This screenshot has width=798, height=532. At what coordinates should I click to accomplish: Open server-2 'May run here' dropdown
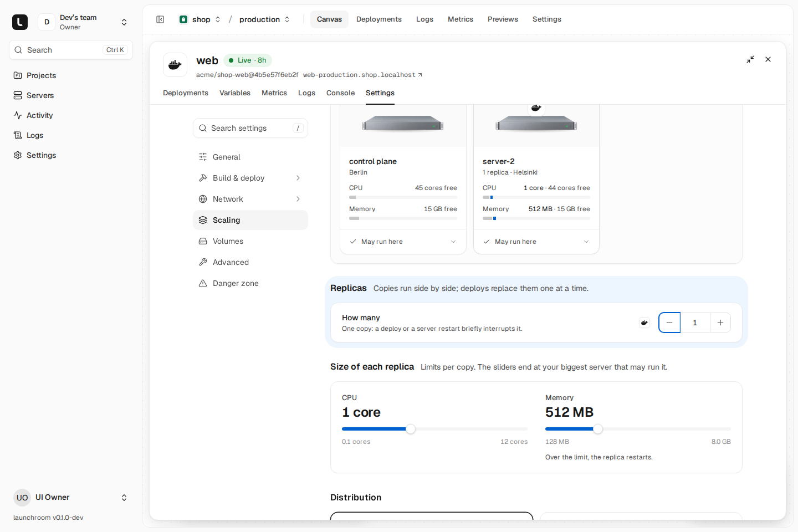tap(536, 242)
